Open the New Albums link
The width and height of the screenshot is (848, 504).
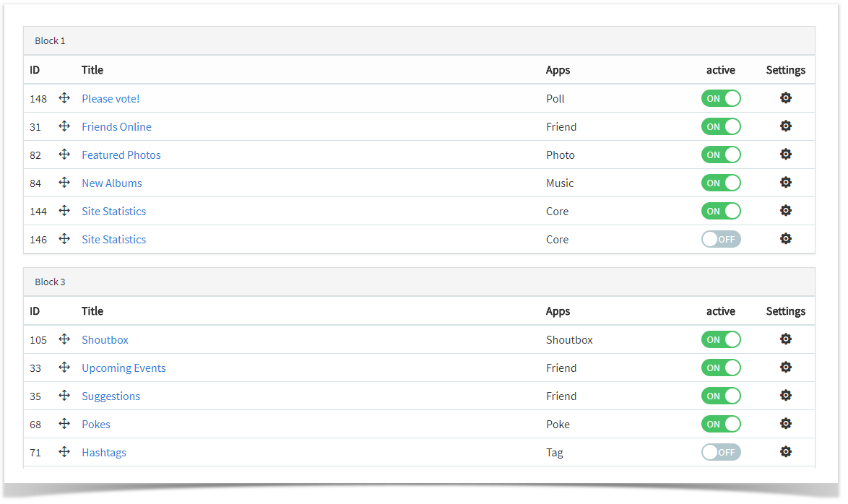pyautogui.click(x=112, y=183)
